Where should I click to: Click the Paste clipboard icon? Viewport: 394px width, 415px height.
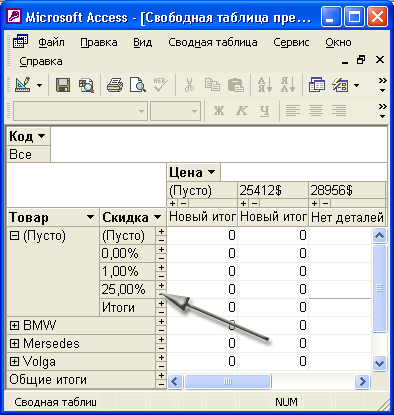pyautogui.click(x=235, y=85)
